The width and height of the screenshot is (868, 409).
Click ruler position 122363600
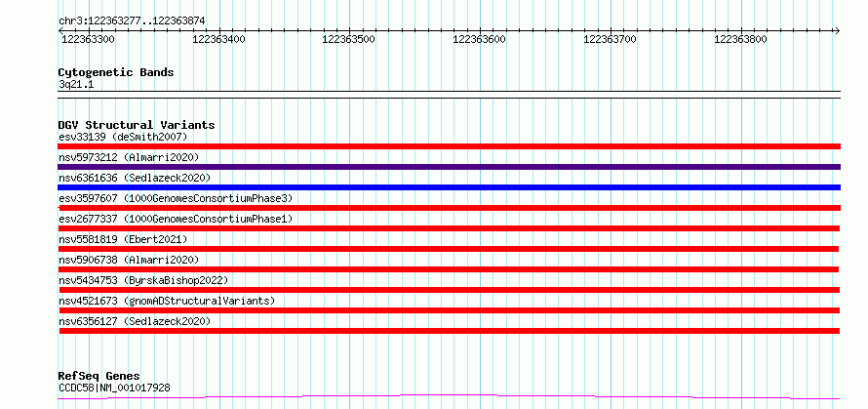coord(480,39)
